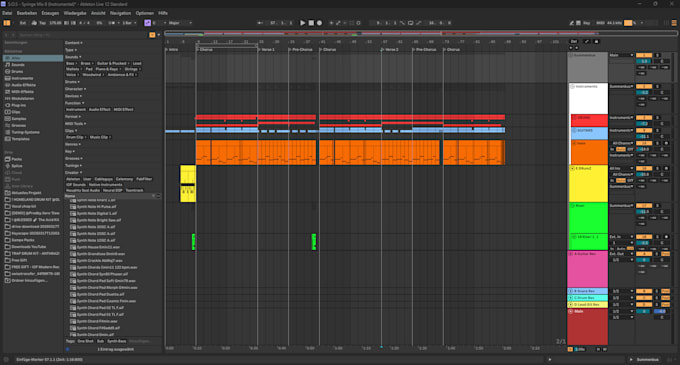The image size is (680, 365).
Task: Expand the Content filter section
Action: tap(73, 43)
